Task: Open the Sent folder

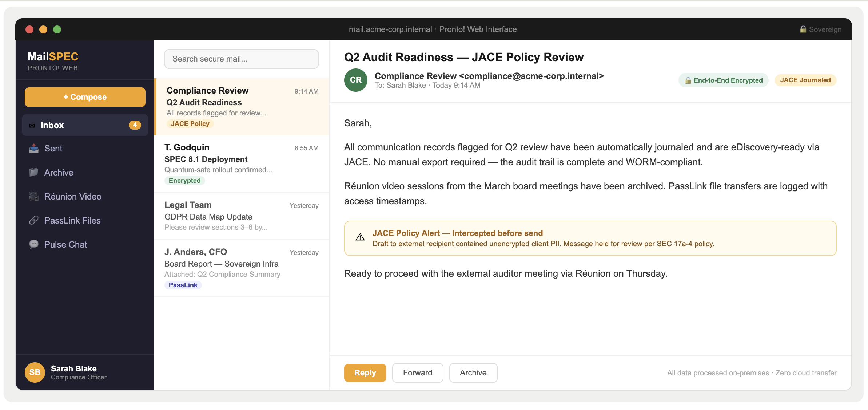Action: 85,149
